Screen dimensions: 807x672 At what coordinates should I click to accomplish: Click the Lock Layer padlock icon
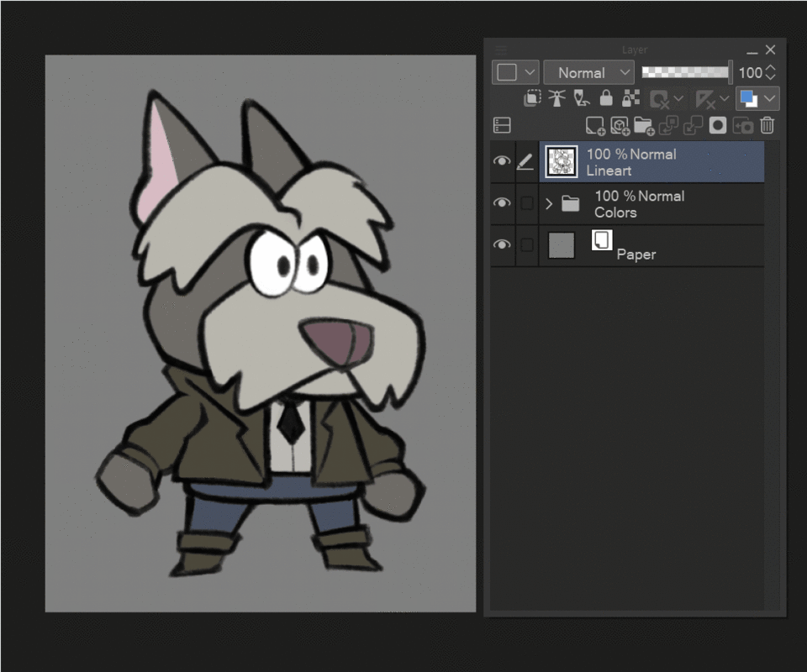point(605,99)
